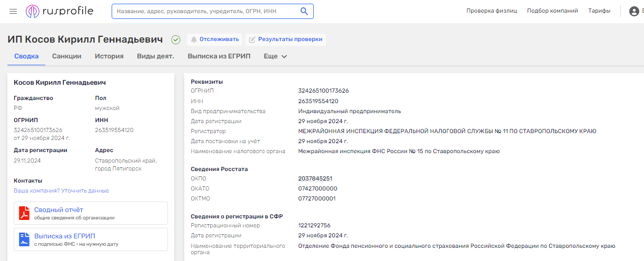Viewport: 644px width, 261px height.
Task: Click address Ставропольский край, город Пятигорск
Action: pos(126,165)
